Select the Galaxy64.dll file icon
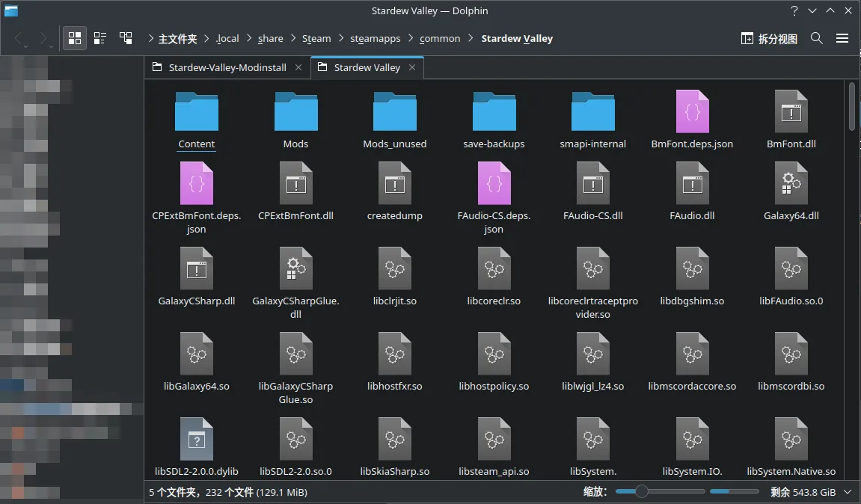Screen dimensions: 861x504 tap(791, 184)
